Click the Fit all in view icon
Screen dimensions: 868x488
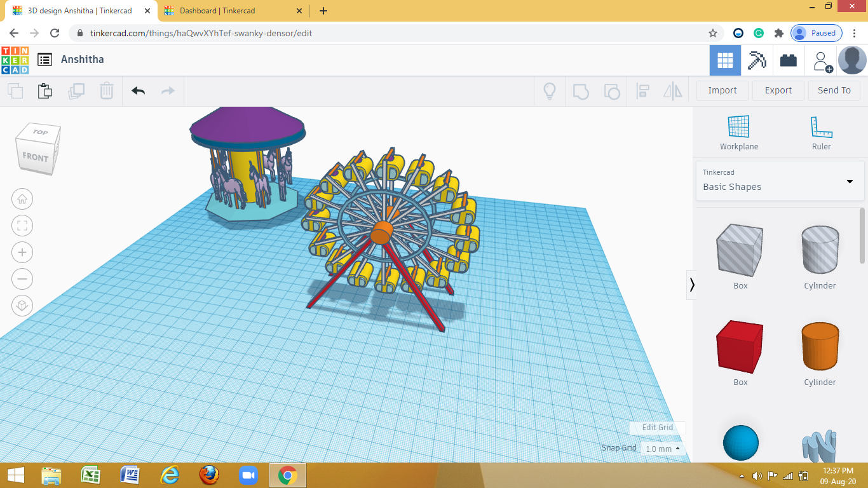click(x=22, y=226)
